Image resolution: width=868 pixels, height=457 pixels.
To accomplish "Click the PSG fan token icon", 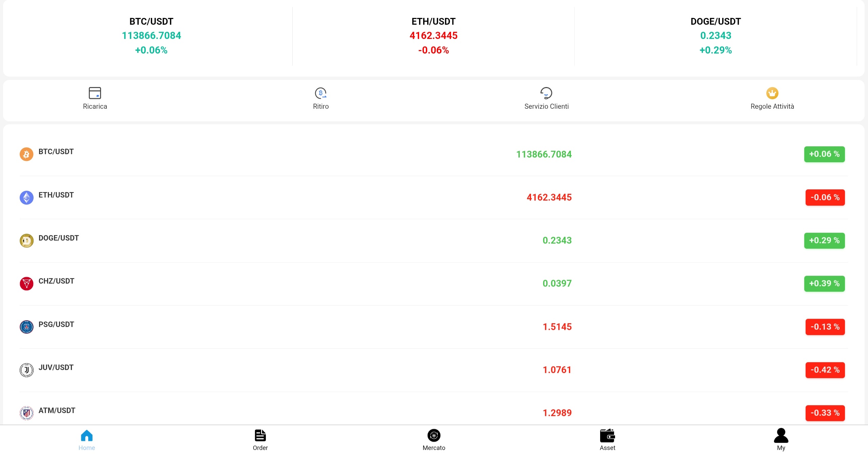I will click(26, 327).
